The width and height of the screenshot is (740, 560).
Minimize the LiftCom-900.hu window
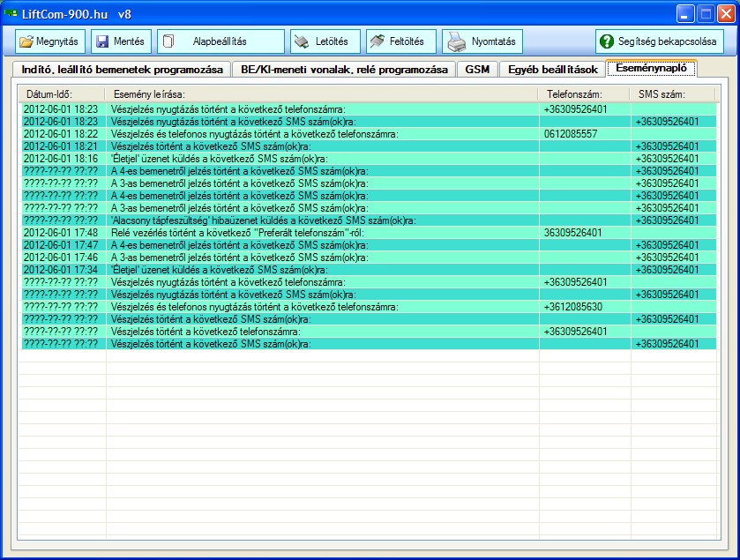[x=684, y=14]
